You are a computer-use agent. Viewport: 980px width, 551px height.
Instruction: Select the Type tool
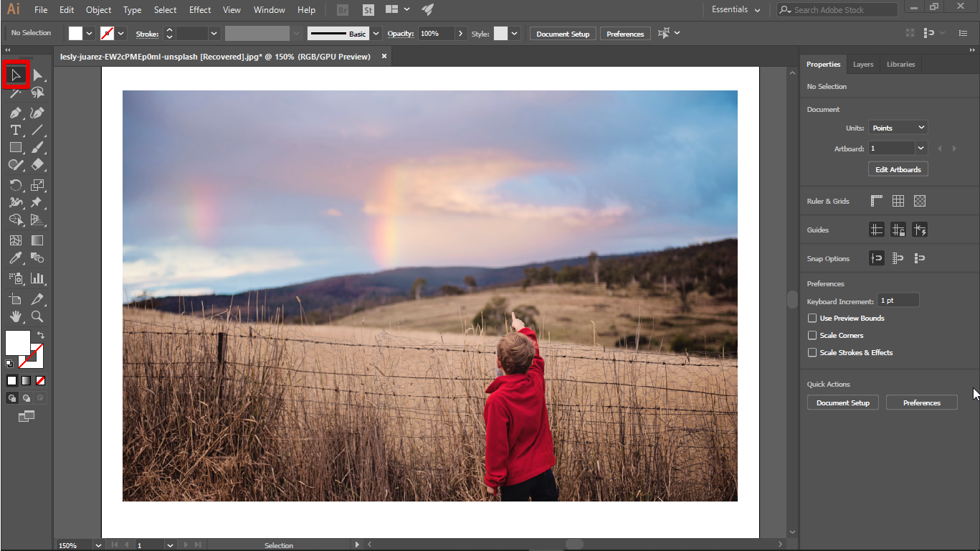coord(14,130)
